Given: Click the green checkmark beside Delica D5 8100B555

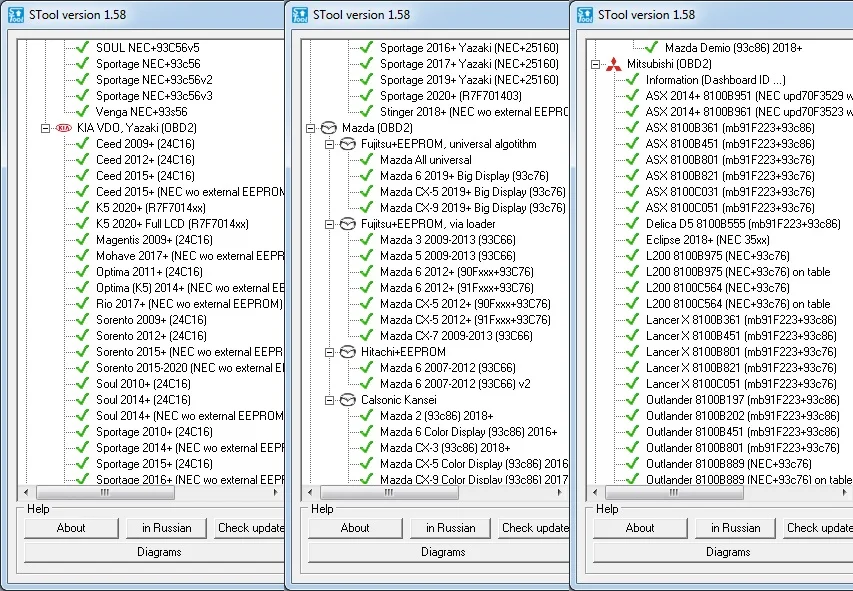Looking at the screenshot, I should (632, 224).
